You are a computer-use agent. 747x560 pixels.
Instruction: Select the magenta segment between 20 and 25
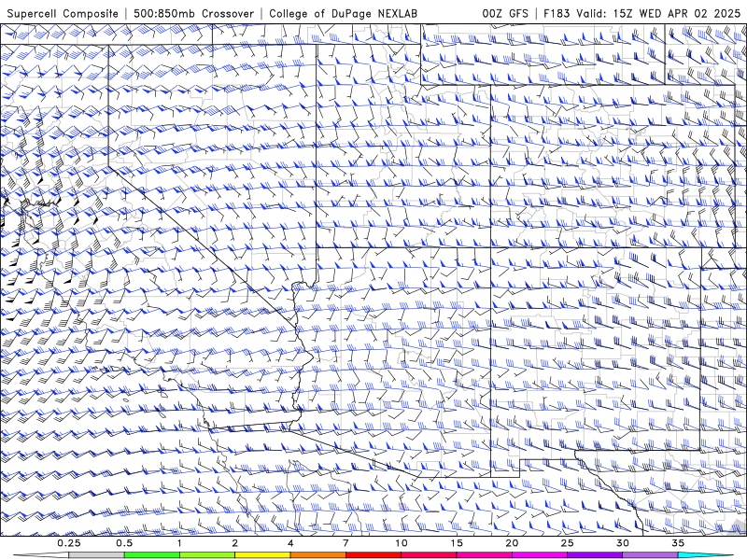(540, 555)
